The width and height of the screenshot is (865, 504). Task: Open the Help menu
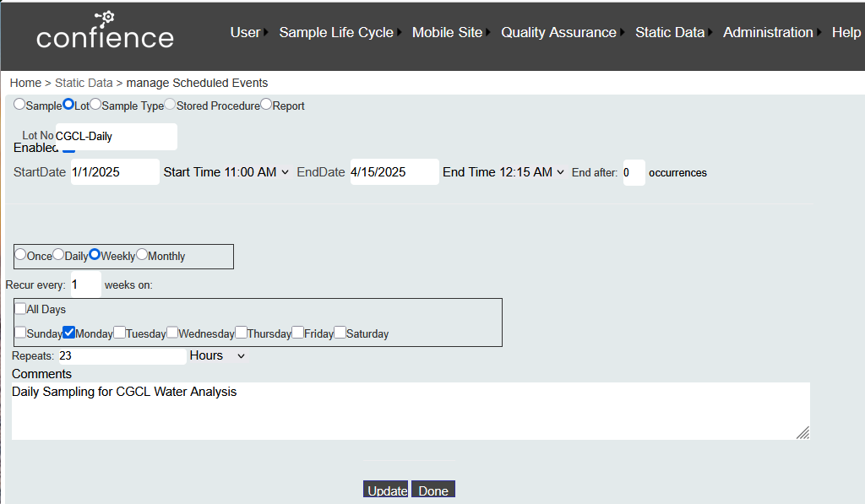tap(846, 33)
